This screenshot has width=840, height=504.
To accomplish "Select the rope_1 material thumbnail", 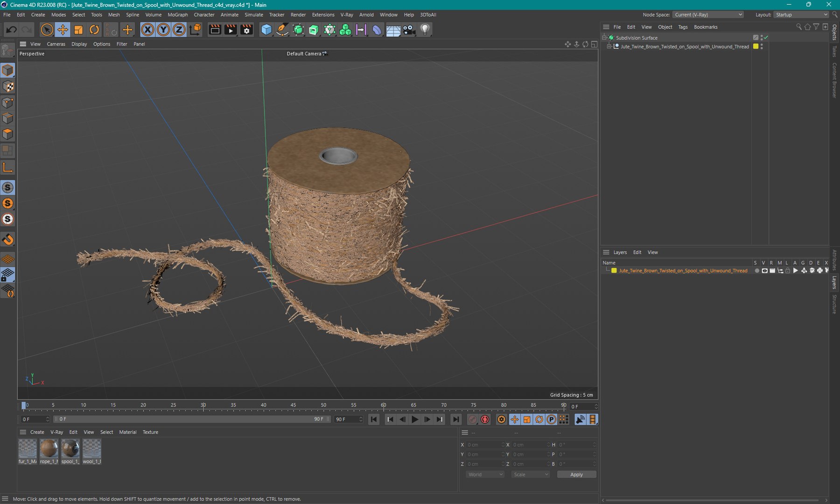I will [x=49, y=452].
